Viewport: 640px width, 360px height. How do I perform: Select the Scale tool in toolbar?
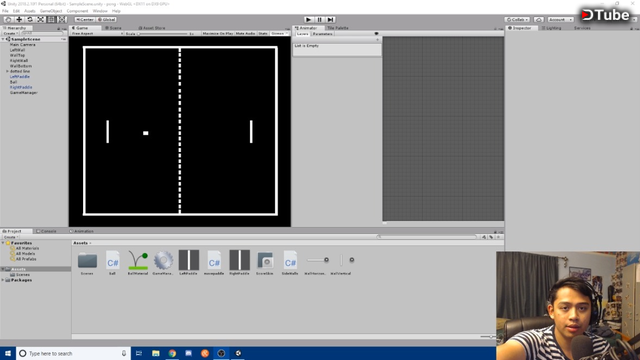(40, 20)
